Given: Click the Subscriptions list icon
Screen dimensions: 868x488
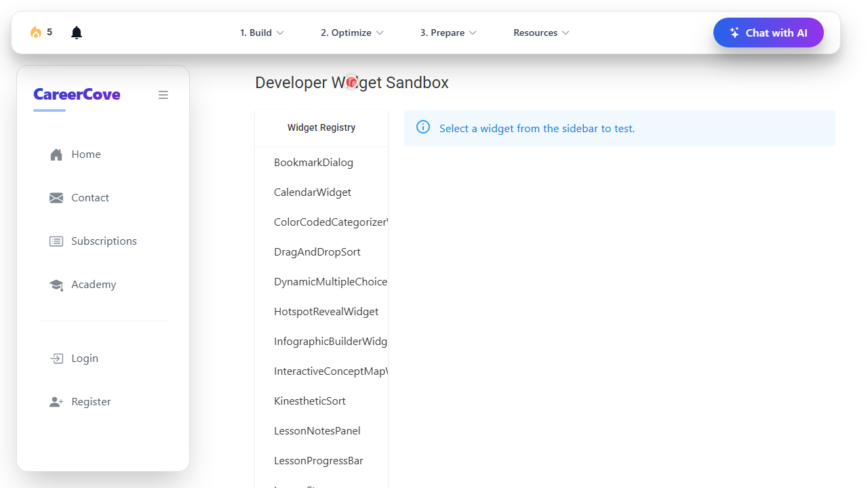Looking at the screenshot, I should click(x=56, y=241).
